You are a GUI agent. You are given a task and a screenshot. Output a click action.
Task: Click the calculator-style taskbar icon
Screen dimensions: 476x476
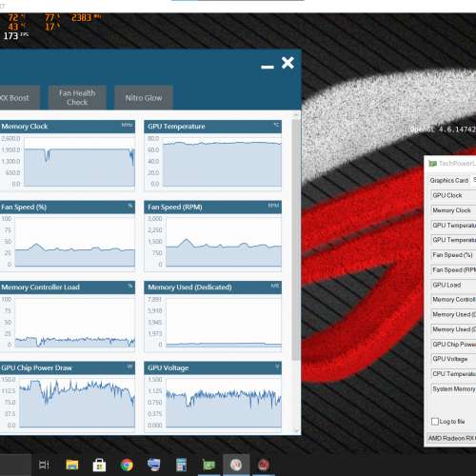(x=182, y=466)
